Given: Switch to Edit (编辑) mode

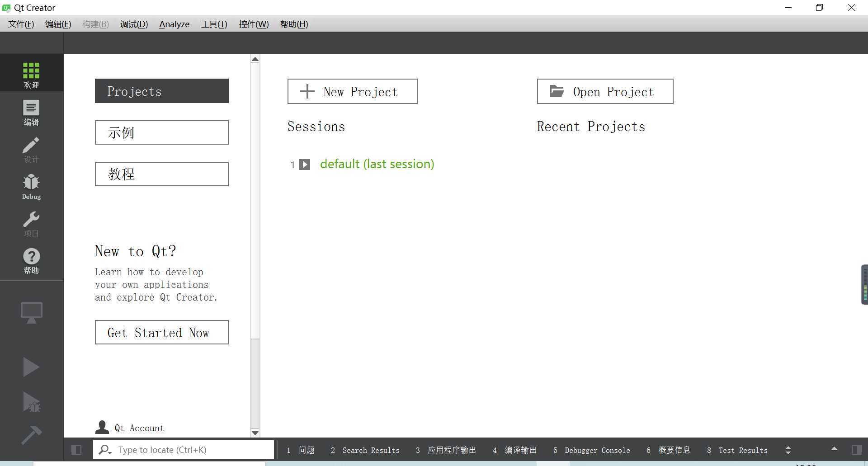Looking at the screenshot, I should tap(31, 113).
